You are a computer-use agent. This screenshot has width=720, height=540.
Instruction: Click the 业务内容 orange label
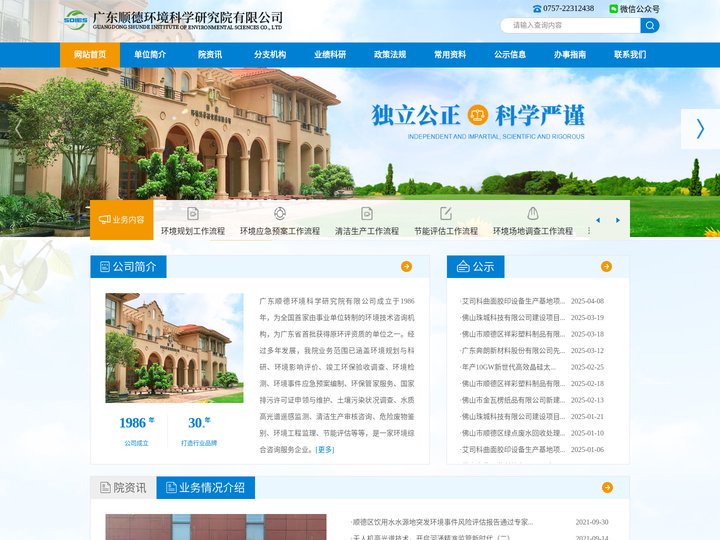pos(122,220)
